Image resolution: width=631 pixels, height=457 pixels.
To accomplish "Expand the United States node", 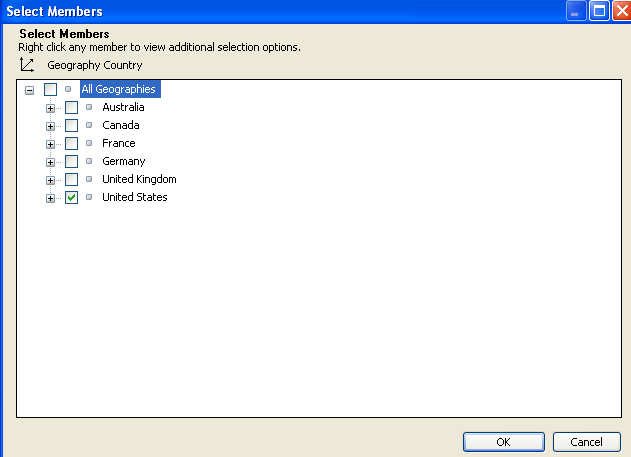I will click(x=50, y=198).
